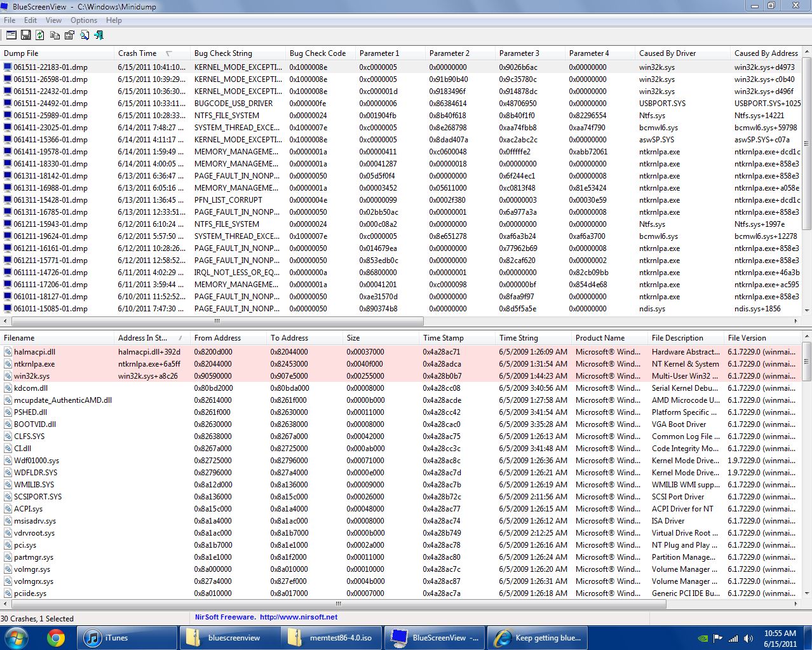Select the pciide.sys driver row
The image size is (812, 650).
[x=402, y=593]
